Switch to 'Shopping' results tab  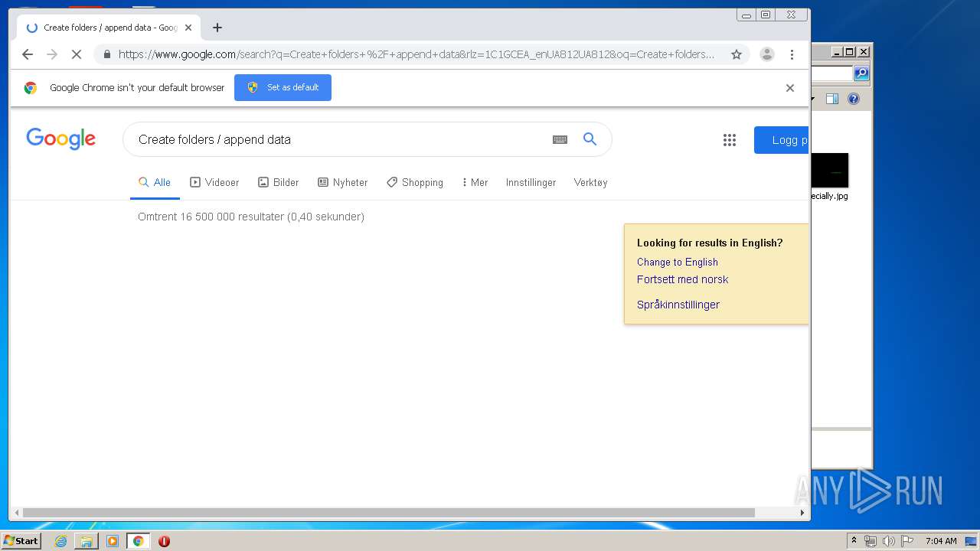coord(415,182)
